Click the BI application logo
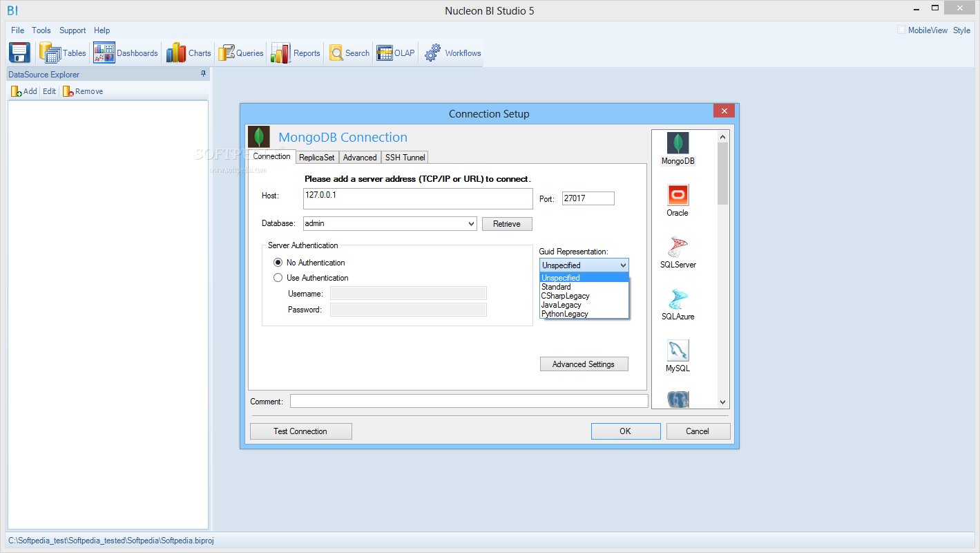980x553 pixels. tap(12, 10)
